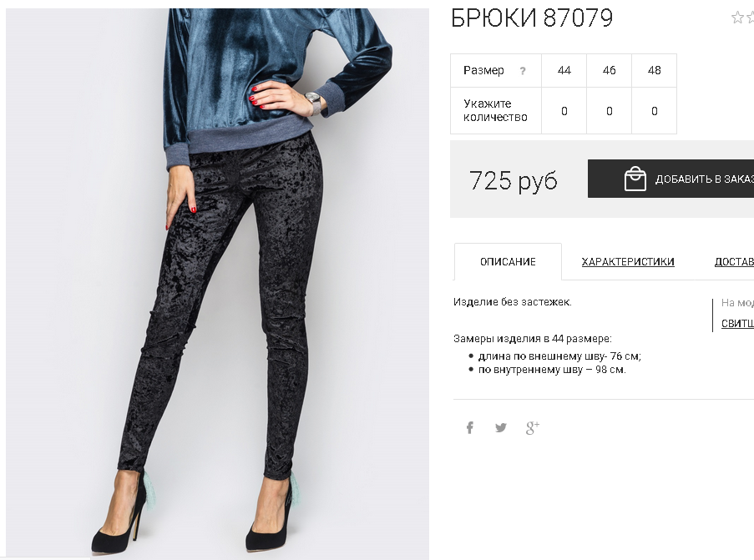The width and height of the screenshot is (754, 560).
Task: Add the item to the order
Action: [671, 179]
